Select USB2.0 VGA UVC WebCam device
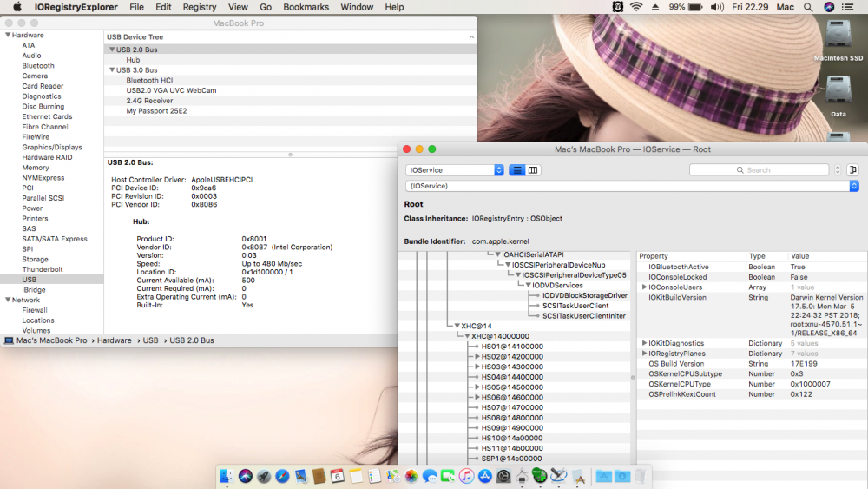 (171, 90)
